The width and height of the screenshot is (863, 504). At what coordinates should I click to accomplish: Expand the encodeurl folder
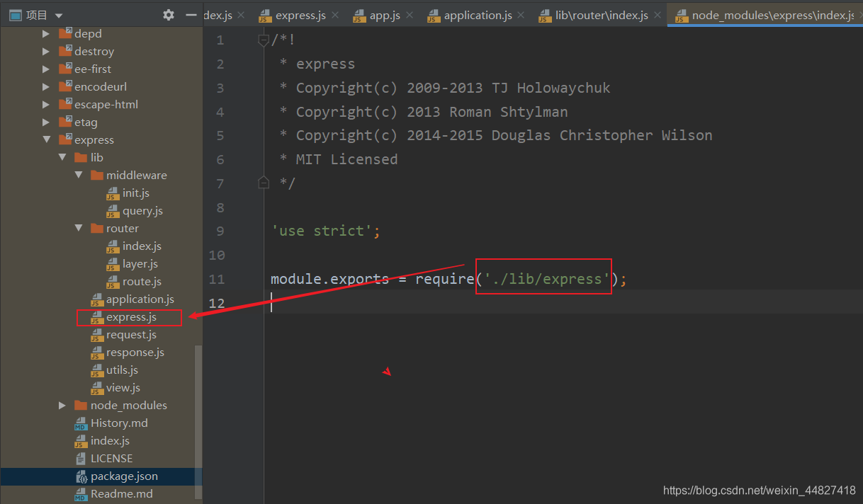(x=46, y=86)
